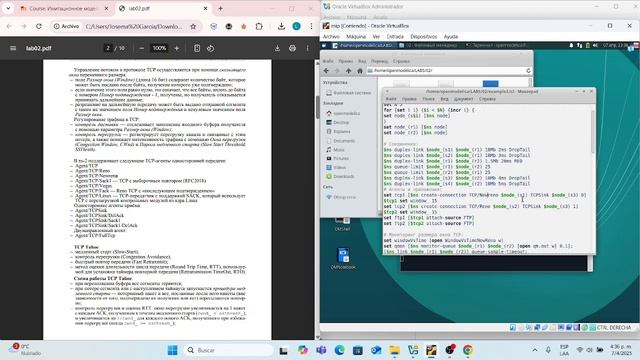The width and height of the screenshot is (640, 360).
Task: Open the Документ menu in Mousepad editor
Action: (463, 99)
